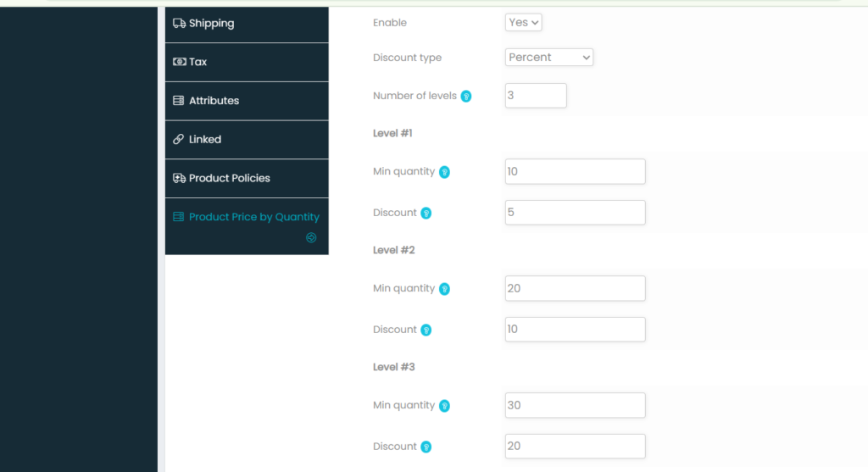868x472 pixels.
Task: Open the Discount type Percent dropdown
Action: tap(548, 58)
